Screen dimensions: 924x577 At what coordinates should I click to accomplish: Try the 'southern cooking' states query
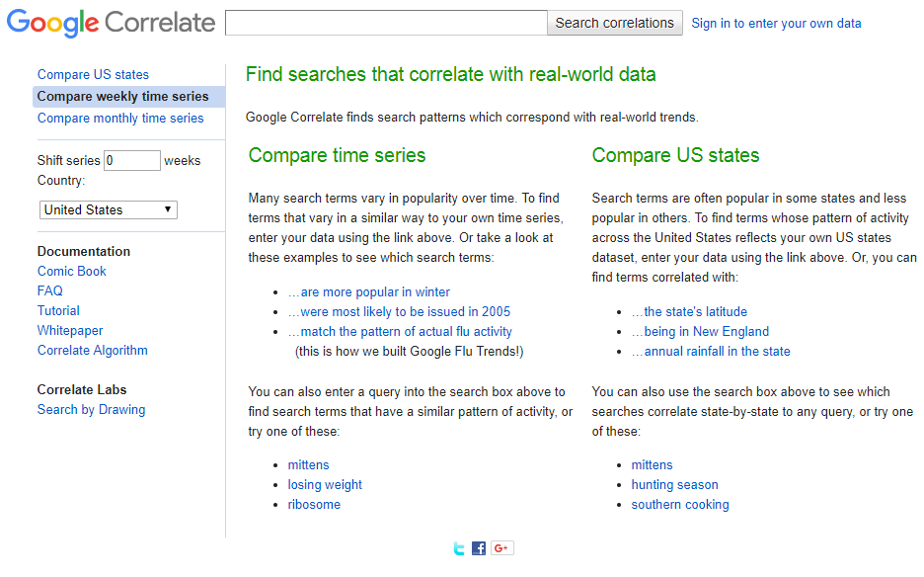(x=680, y=504)
